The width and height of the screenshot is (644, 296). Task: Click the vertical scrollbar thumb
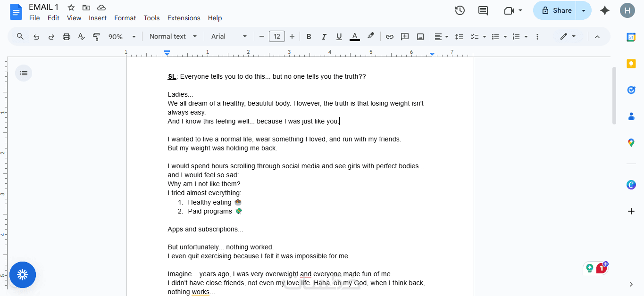[614, 95]
